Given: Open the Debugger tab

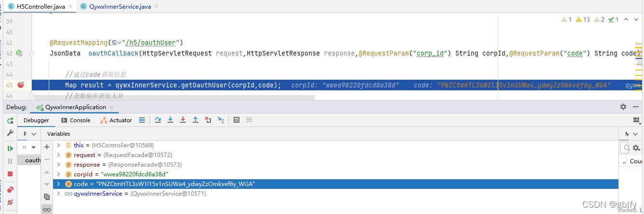Looking at the screenshot, I should [36, 120].
